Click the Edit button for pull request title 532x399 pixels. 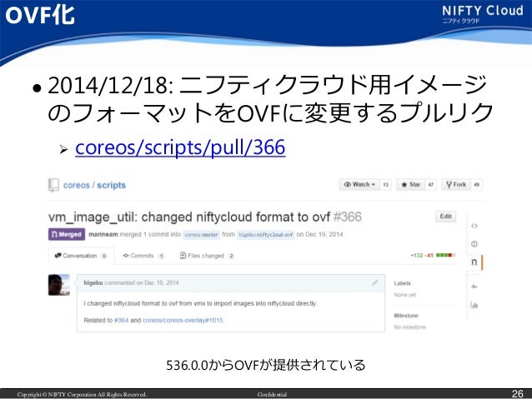[445, 217]
